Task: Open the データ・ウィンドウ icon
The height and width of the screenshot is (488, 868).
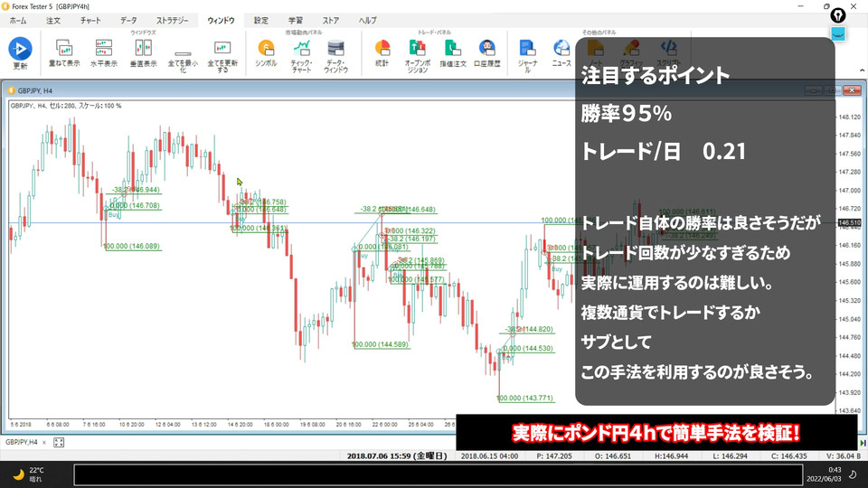Action: point(336,48)
